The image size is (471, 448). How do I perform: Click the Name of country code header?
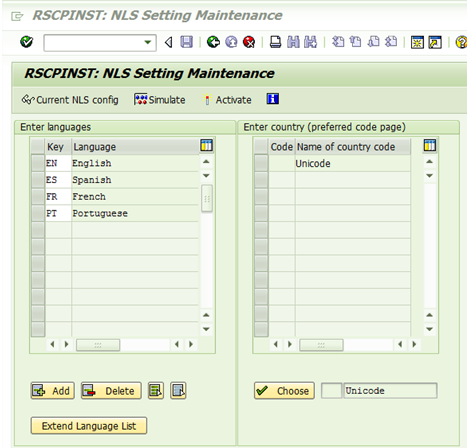pos(353,147)
